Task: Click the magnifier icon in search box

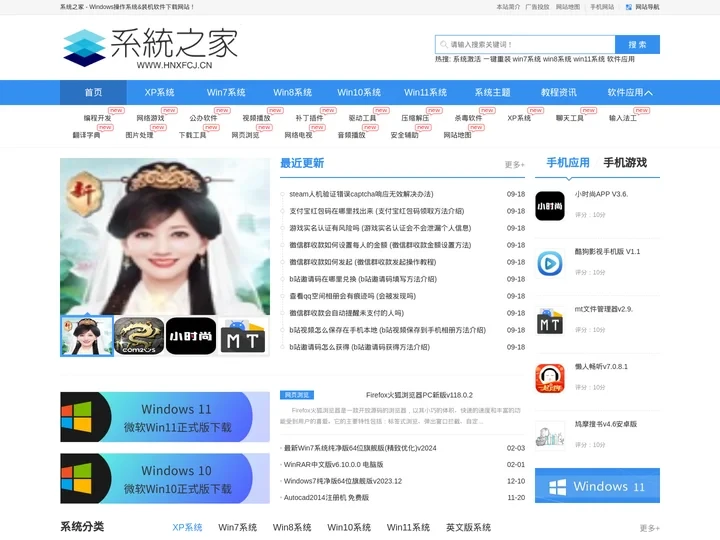Action: [x=444, y=45]
